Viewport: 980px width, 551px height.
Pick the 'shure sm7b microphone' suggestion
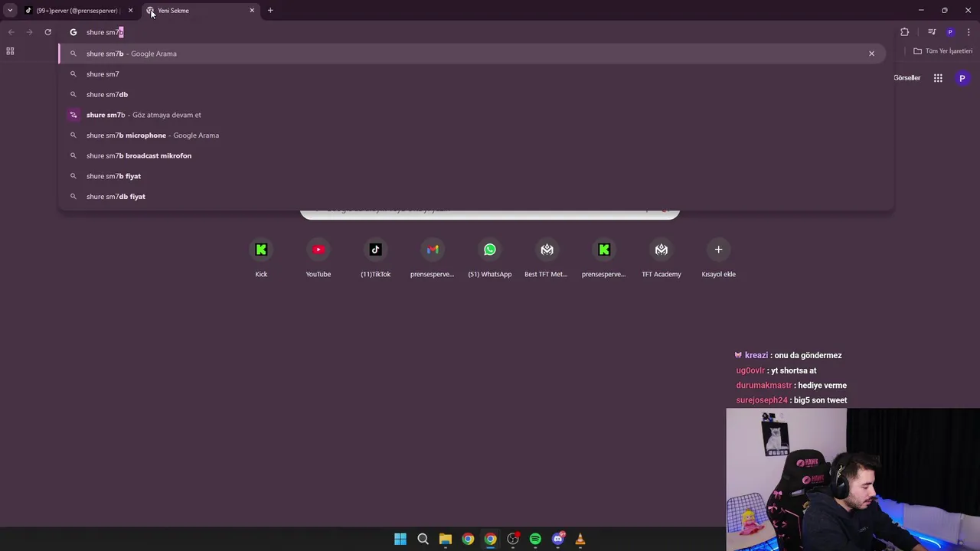pyautogui.click(x=472, y=135)
